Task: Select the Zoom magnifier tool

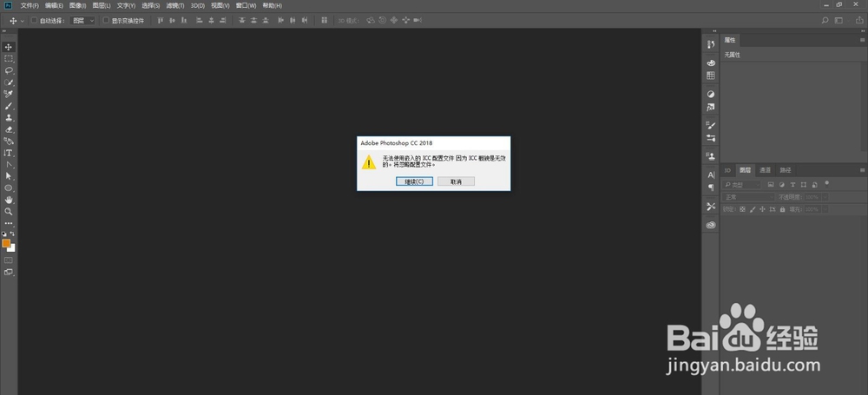Action: 9,212
